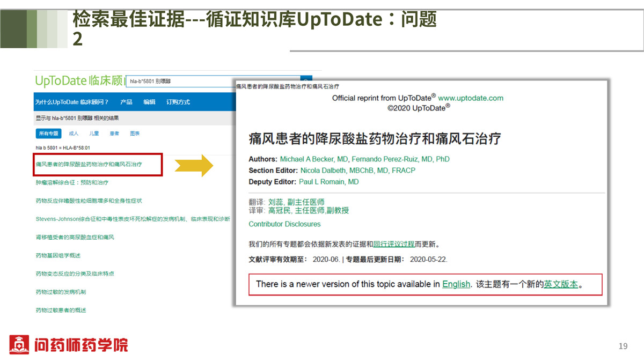Open the 同行评议过程 link

[x=394, y=244]
